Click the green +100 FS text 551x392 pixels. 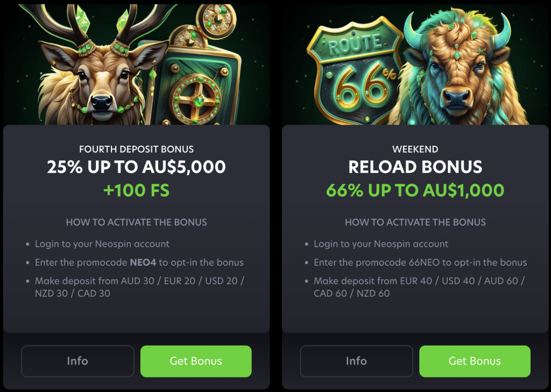(x=136, y=190)
